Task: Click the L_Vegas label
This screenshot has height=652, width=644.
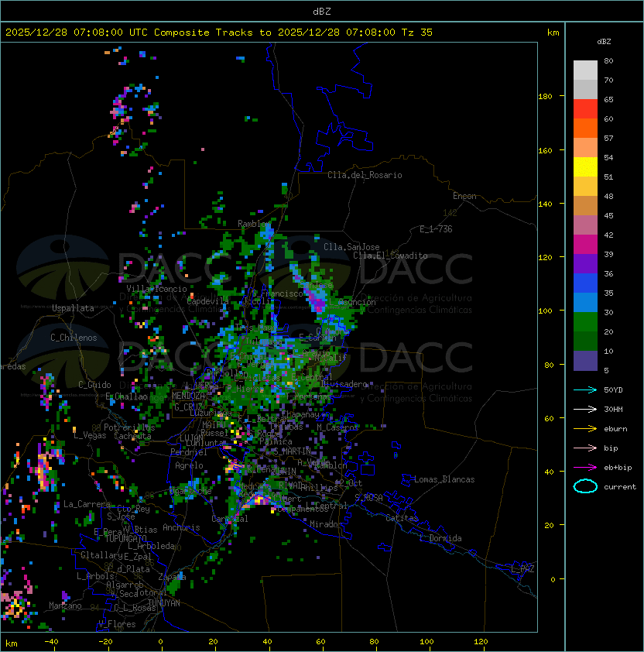Action: (x=90, y=435)
